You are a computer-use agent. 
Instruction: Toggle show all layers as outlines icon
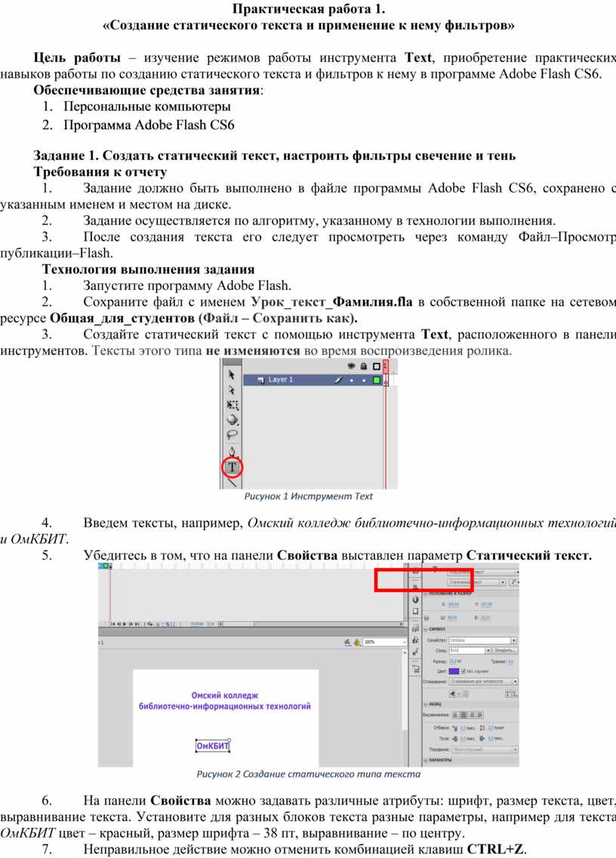tap(377, 366)
